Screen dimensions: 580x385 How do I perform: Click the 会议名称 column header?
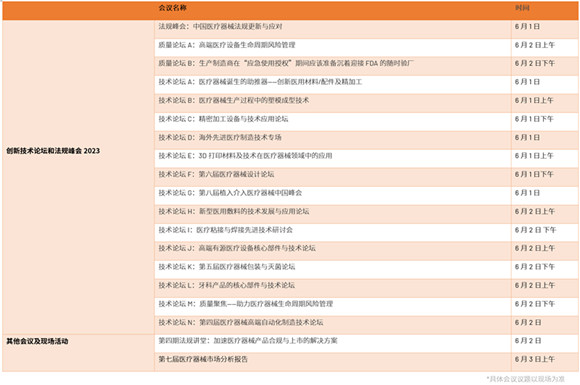coord(172,8)
